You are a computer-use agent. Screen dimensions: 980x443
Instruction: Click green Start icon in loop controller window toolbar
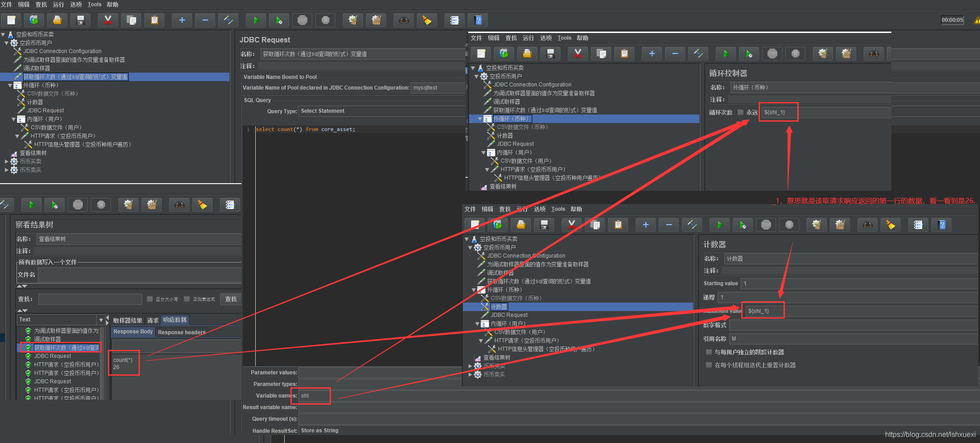726,53
